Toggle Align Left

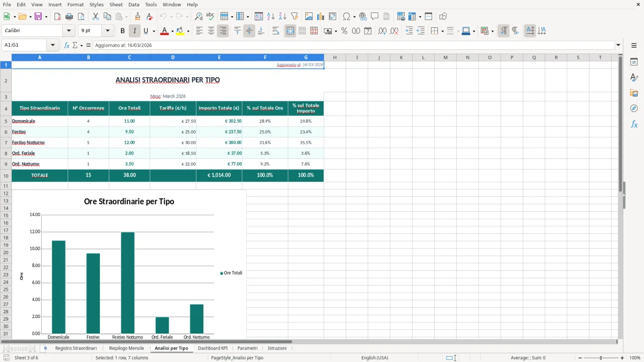pos(199,31)
